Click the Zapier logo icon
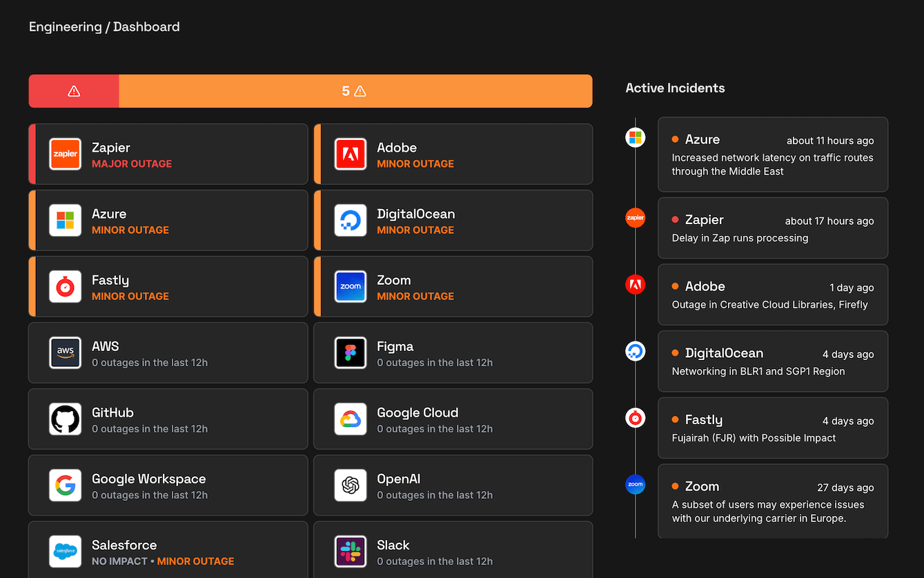 [65, 154]
